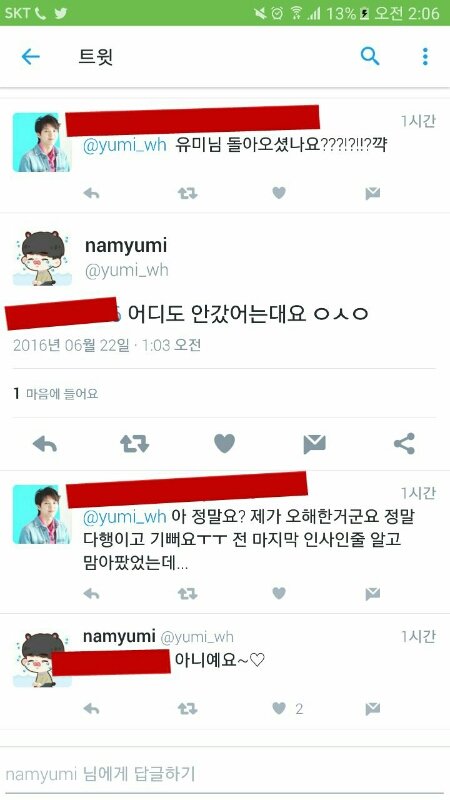Reply to the main namyumi tweet
This screenshot has width=450, height=800.
[x=45, y=444]
